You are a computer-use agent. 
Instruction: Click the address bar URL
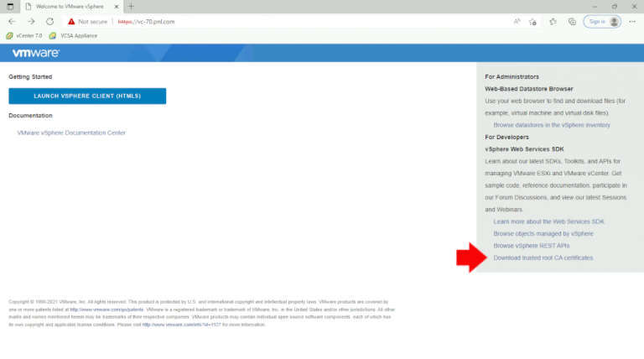[x=146, y=21]
